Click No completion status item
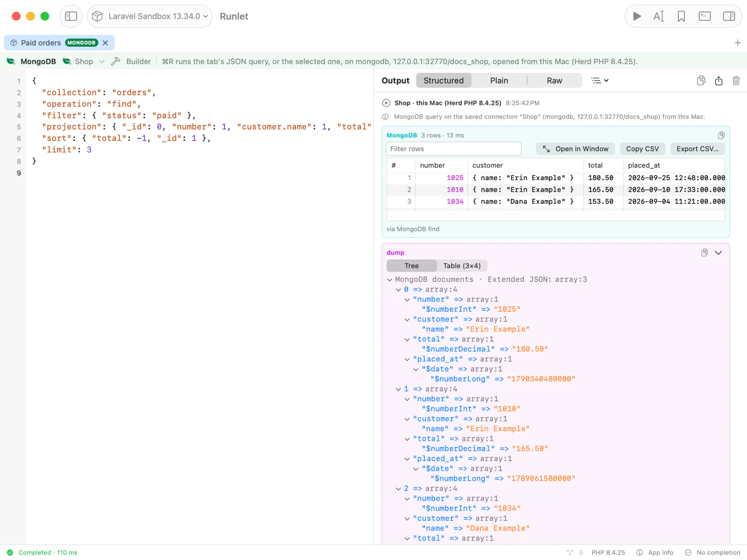The image size is (747, 560). pos(713,553)
